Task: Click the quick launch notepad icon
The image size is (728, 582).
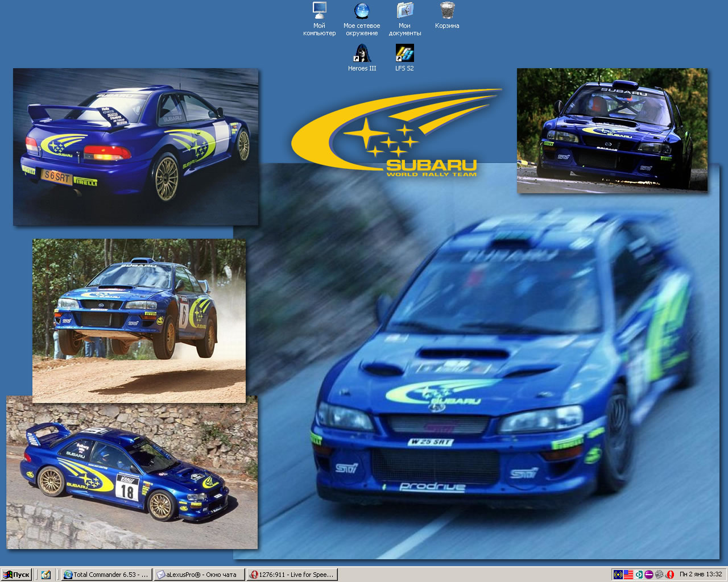Action: click(x=46, y=575)
